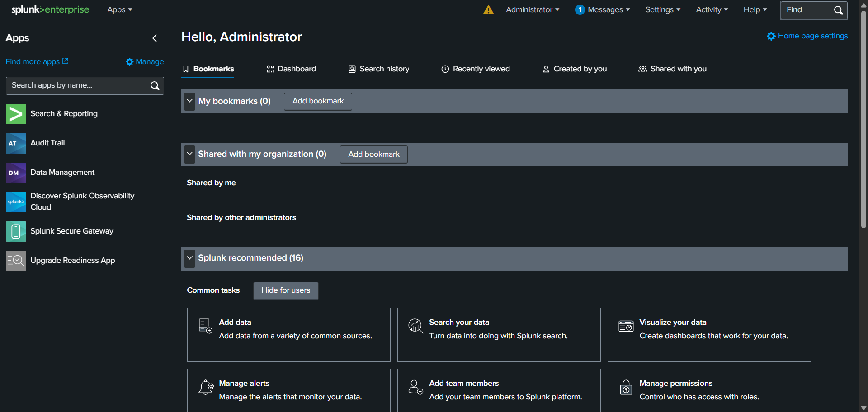Image resolution: width=868 pixels, height=412 pixels.
Task: Click the Add team members person icon
Action: (x=415, y=387)
